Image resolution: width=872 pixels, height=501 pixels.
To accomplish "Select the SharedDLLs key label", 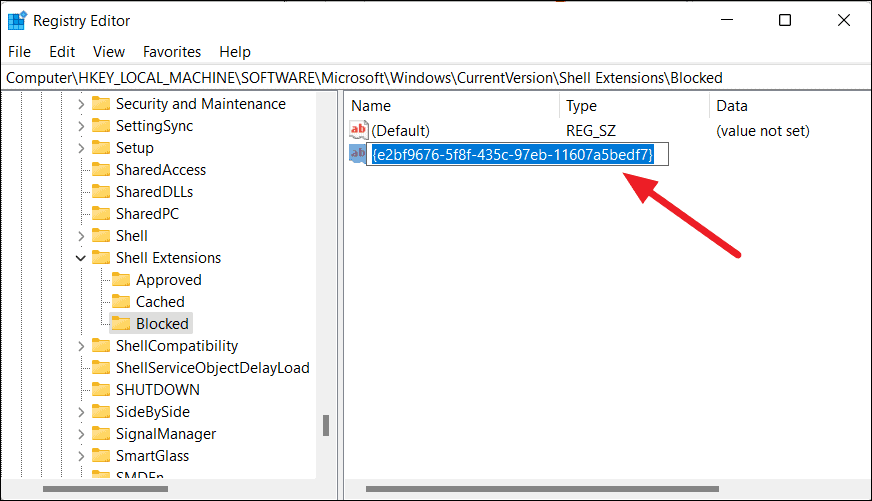I will click(155, 192).
